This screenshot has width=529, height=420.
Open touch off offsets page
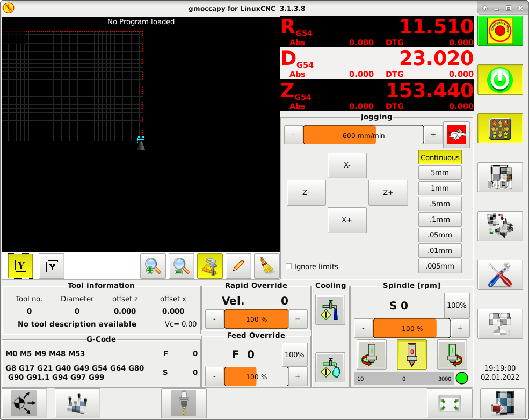tap(77, 403)
